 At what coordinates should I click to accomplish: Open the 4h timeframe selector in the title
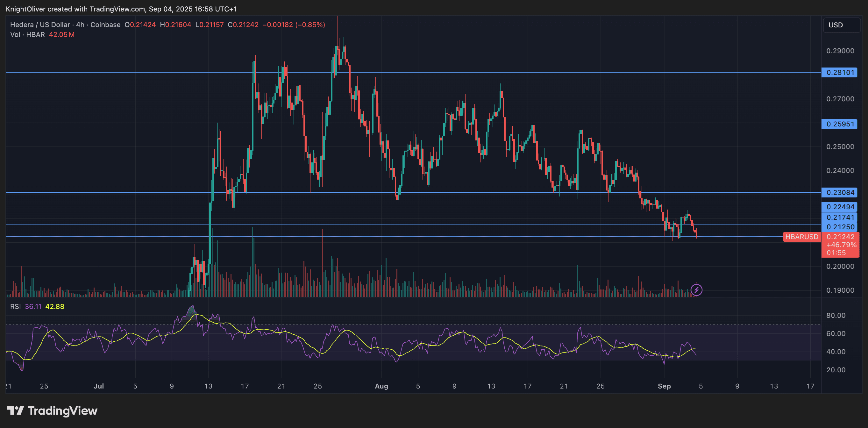81,25
